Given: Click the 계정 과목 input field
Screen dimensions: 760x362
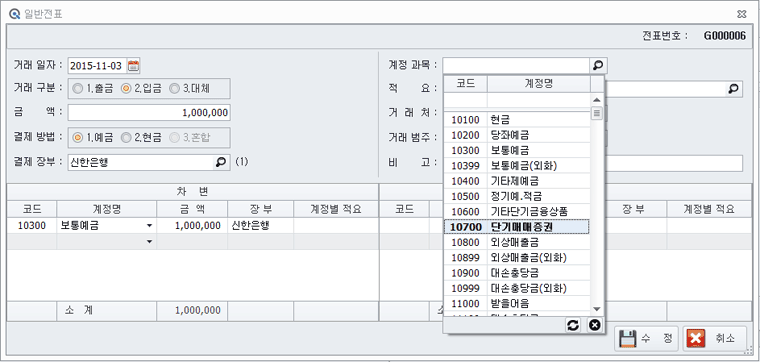Looking at the screenshot, I should click(x=516, y=65).
